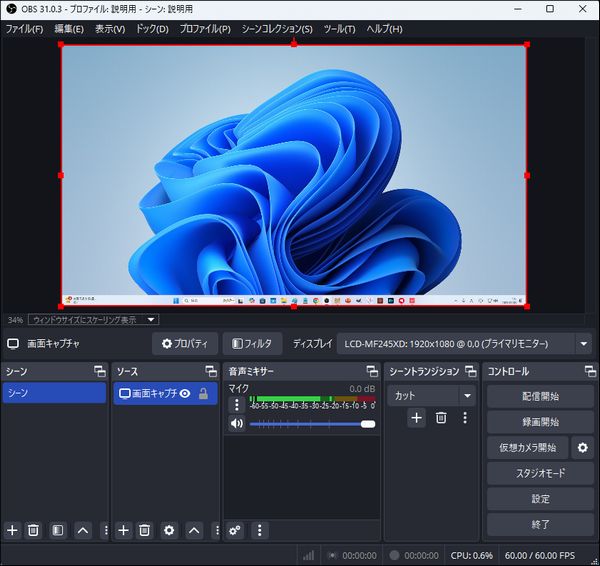The width and height of the screenshot is (600, 566).
Task: Open the ツール(T) menu
Action: (339, 29)
